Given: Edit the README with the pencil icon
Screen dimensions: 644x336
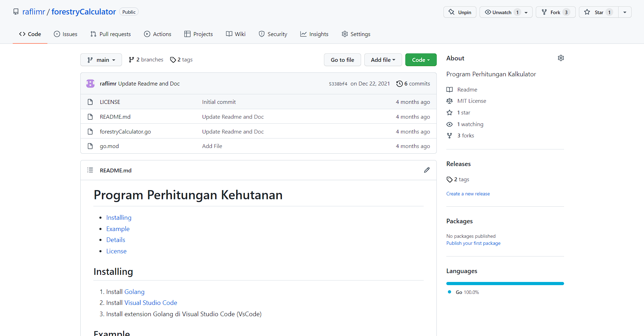Looking at the screenshot, I should (427, 170).
